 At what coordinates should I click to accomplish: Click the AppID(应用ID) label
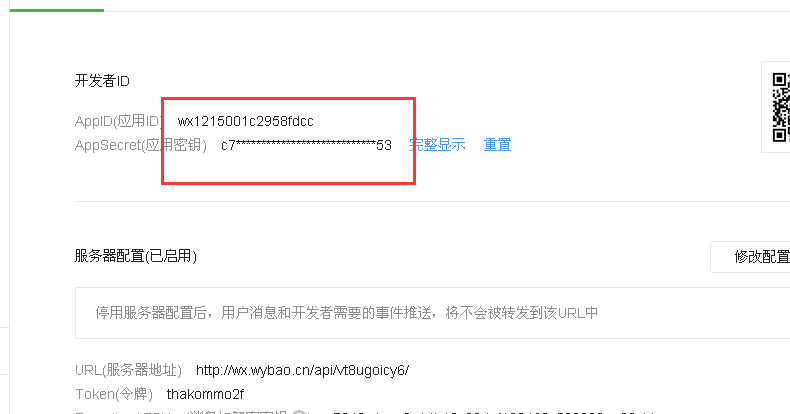click(x=118, y=121)
